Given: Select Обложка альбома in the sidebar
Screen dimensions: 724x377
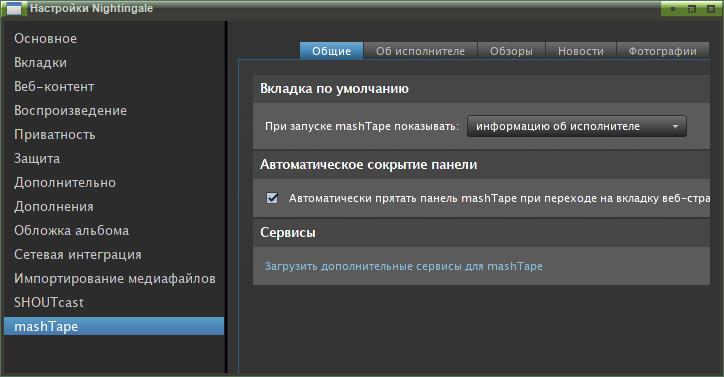Looking at the screenshot, I should [x=114, y=231].
